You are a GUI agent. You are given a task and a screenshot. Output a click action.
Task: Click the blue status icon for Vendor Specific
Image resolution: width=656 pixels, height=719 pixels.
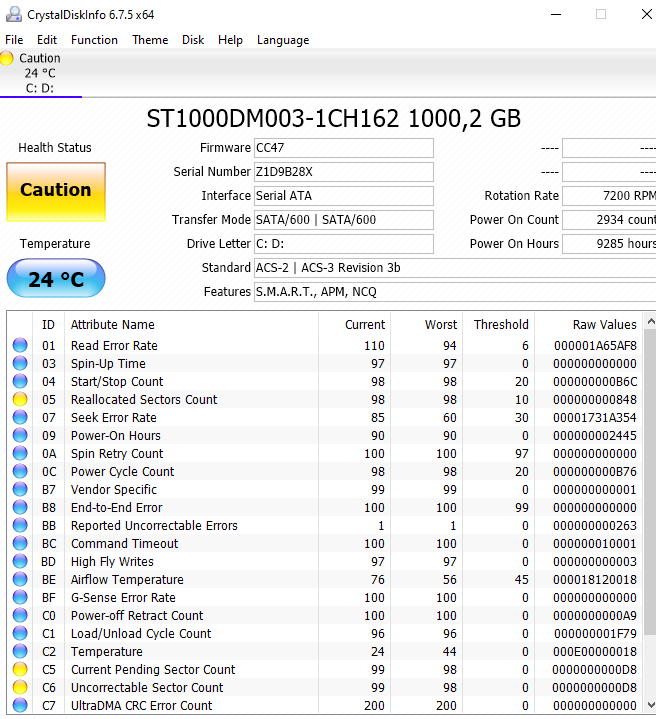(x=20, y=489)
